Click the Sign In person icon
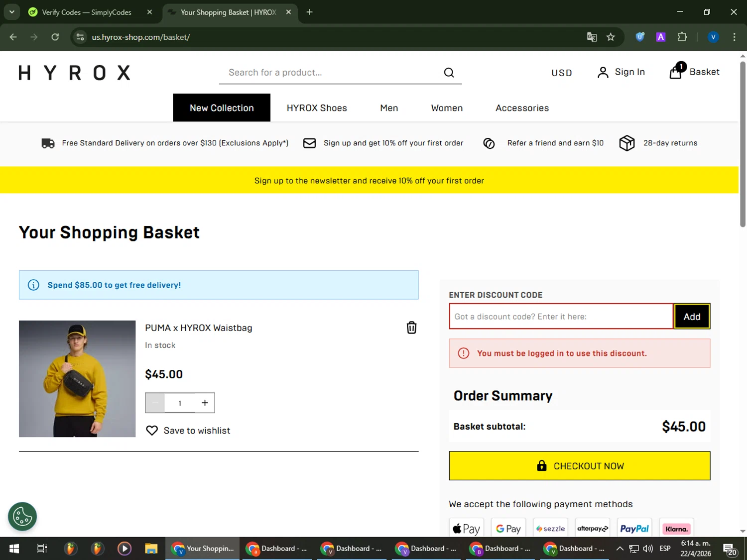This screenshot has height=560, width=747. (x=603, y=73)
